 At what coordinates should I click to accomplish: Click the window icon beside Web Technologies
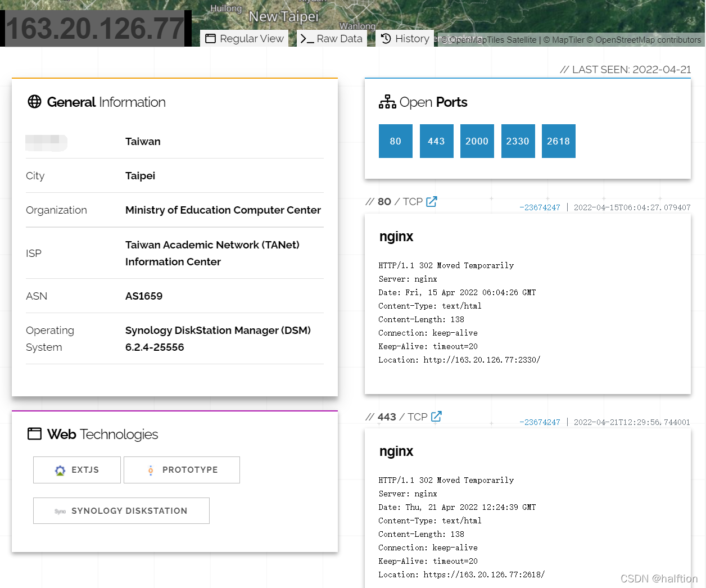tap(35, 434)
